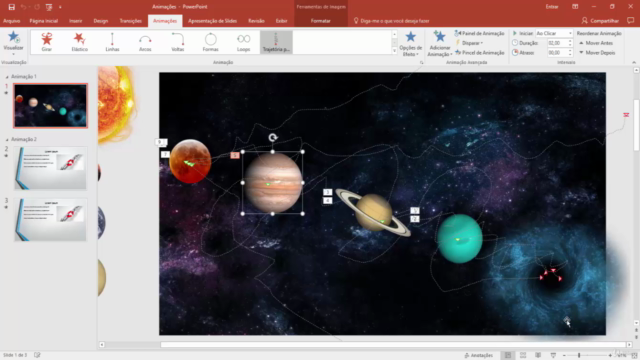The width and height of the screenshot is (640, 360).
Task: Switch to Slide Sorter view
Action: [523, 355]
